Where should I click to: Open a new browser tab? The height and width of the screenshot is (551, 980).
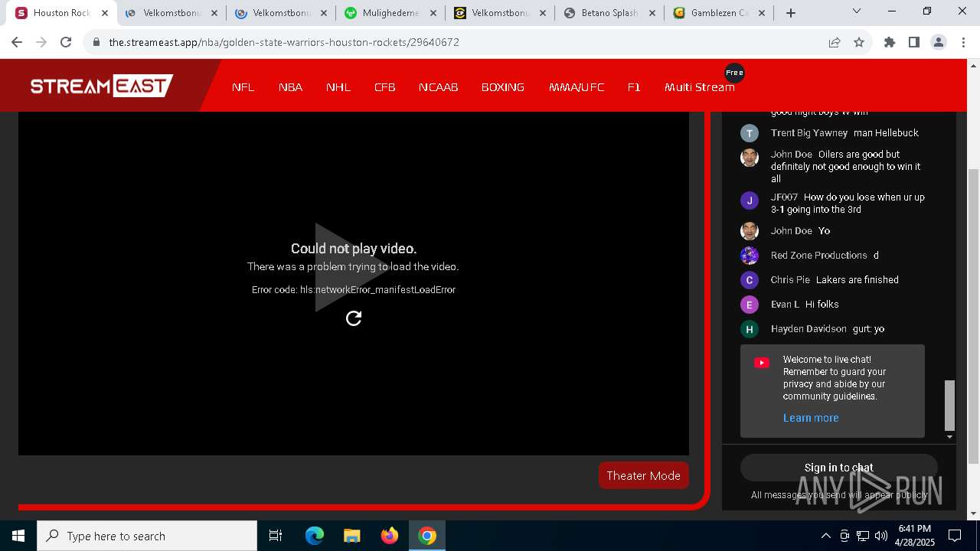point(791,13)
